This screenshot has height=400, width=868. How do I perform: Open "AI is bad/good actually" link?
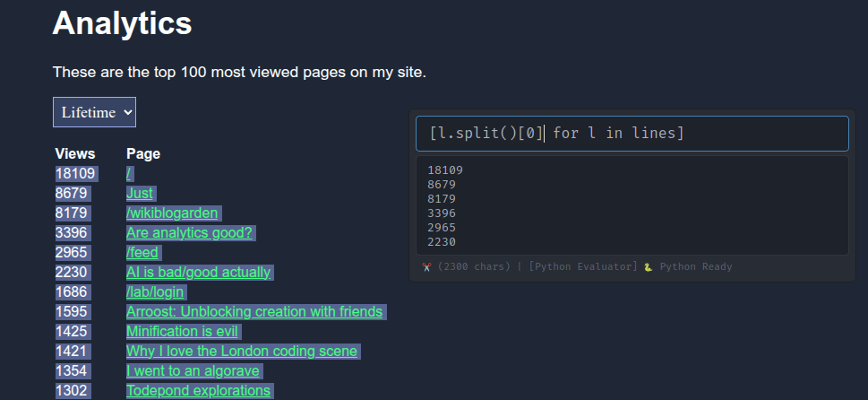pyautogui.click(x=198, y=272)
